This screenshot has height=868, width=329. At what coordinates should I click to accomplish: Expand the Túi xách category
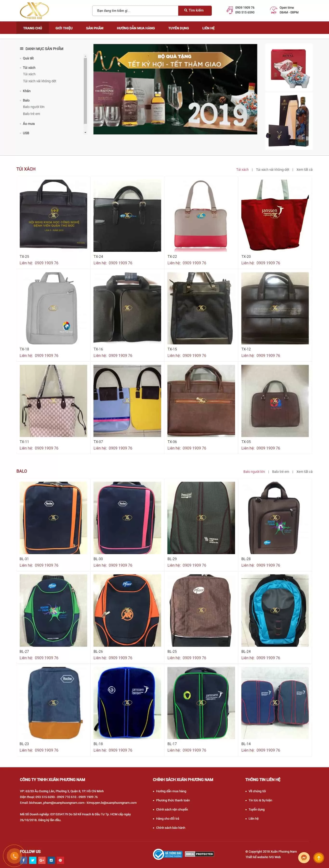tap(29, 68)
